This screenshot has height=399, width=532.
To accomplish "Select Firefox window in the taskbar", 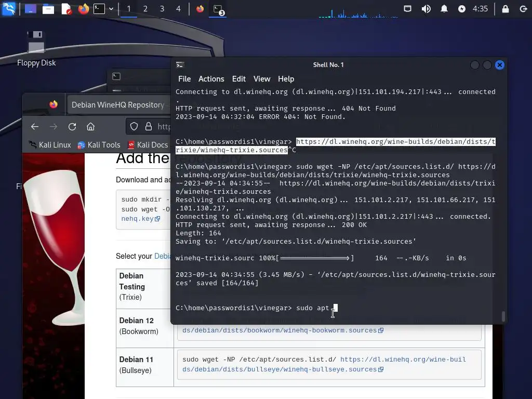I will [x=200, y=8].
